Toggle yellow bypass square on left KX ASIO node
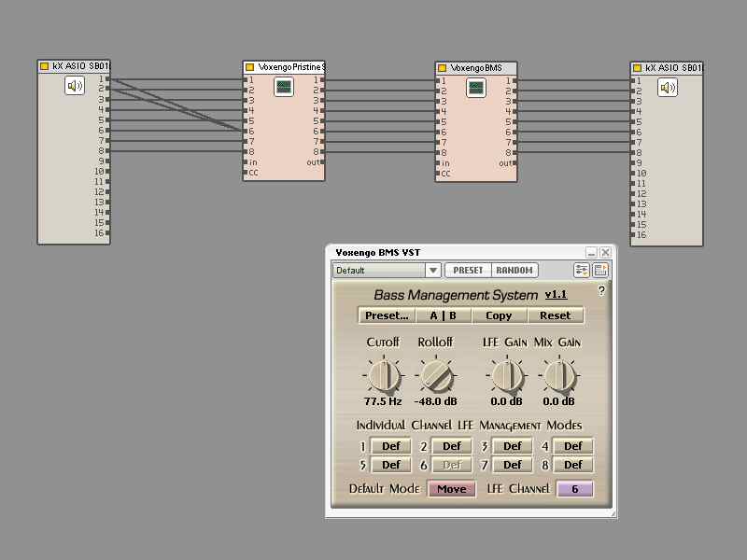 tap(44, 66)
